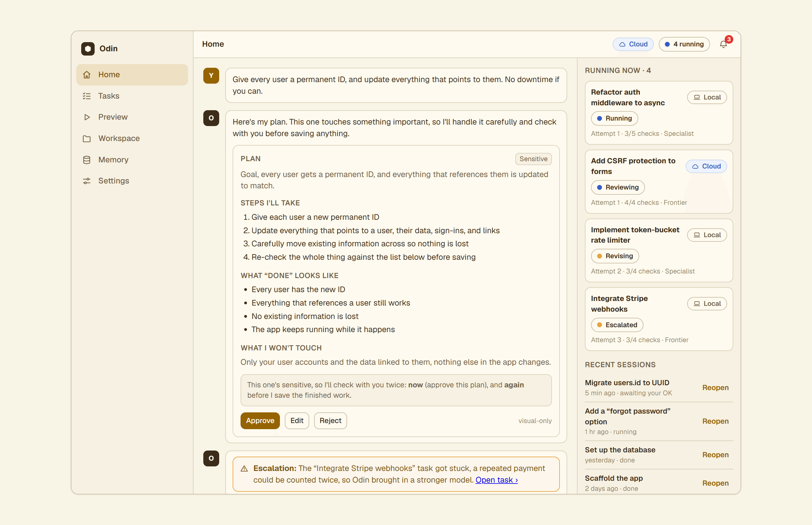The height and width of the screenshot is (525, 812).
Task: Click the Running status chip
Action: click(x=614, y=119)
